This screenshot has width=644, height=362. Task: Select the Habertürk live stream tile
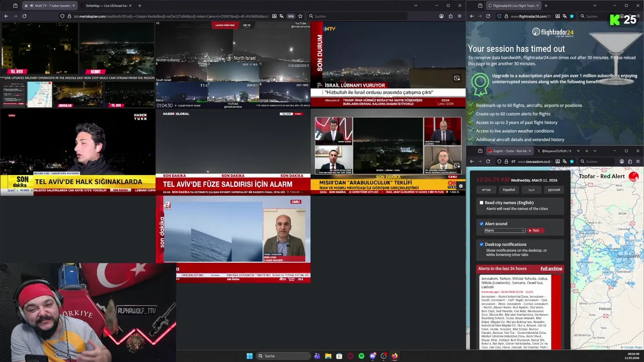pyautogui.click(x=77, y=152)
